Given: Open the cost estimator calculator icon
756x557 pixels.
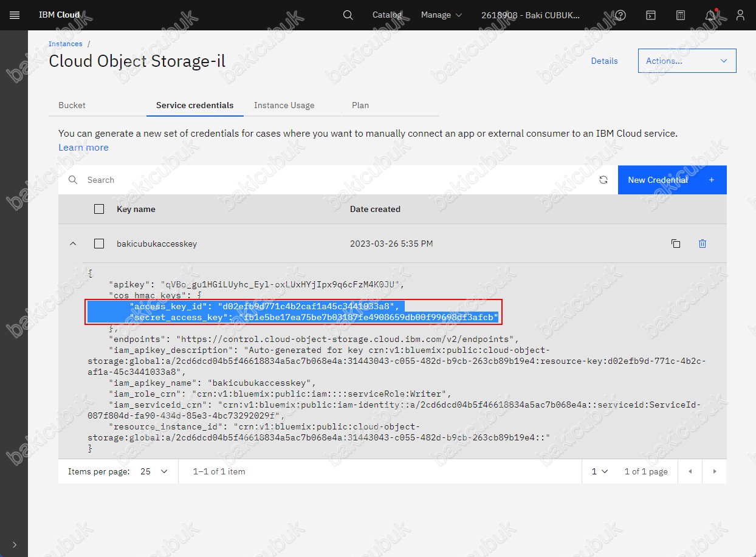Looking at the screenshot, I should point(680,15).
